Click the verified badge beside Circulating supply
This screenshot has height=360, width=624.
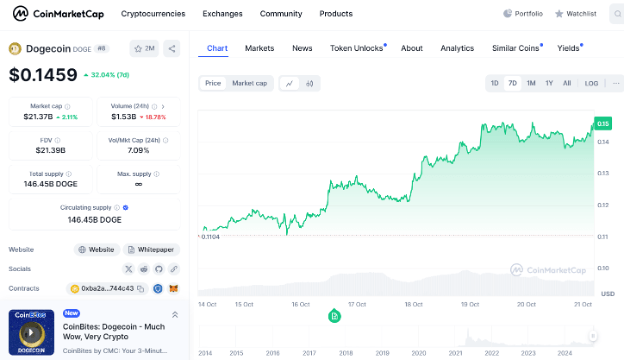coord(125,208)
